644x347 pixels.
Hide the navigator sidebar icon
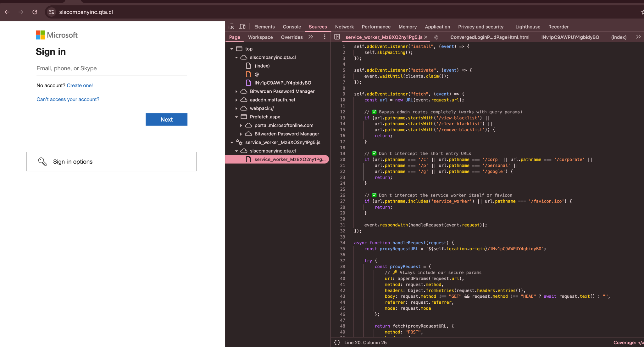click(x=337, y=37)
